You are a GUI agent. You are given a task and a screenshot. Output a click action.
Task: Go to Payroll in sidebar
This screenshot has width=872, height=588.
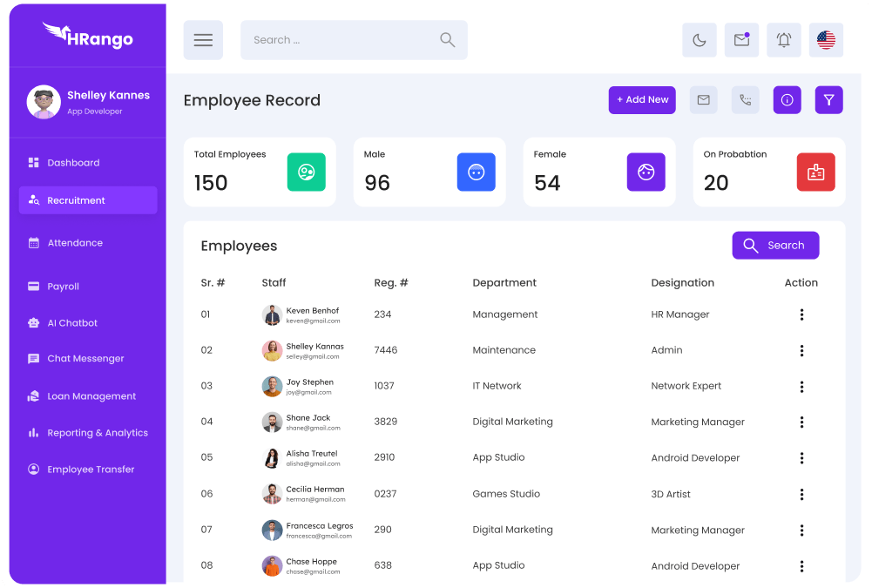coord(63,287)
